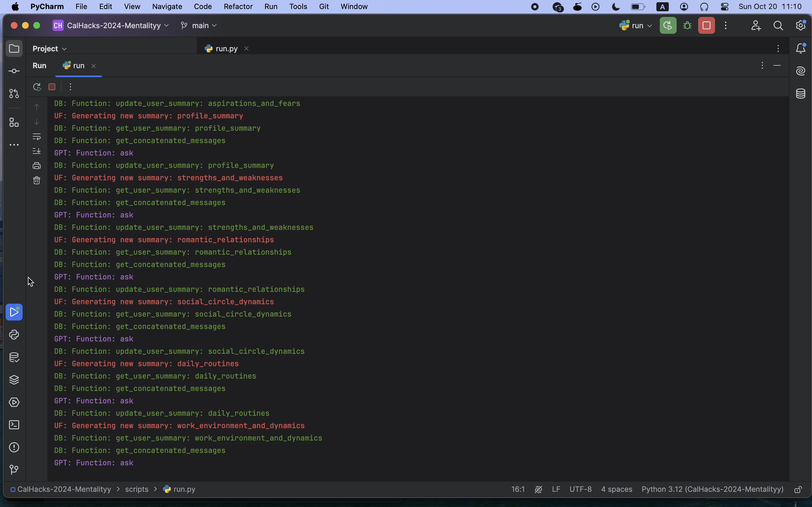The height and width of the screenshot is (507, 812).
Task: Click the Debug 'run' bug icon
Action: (688, 26)
